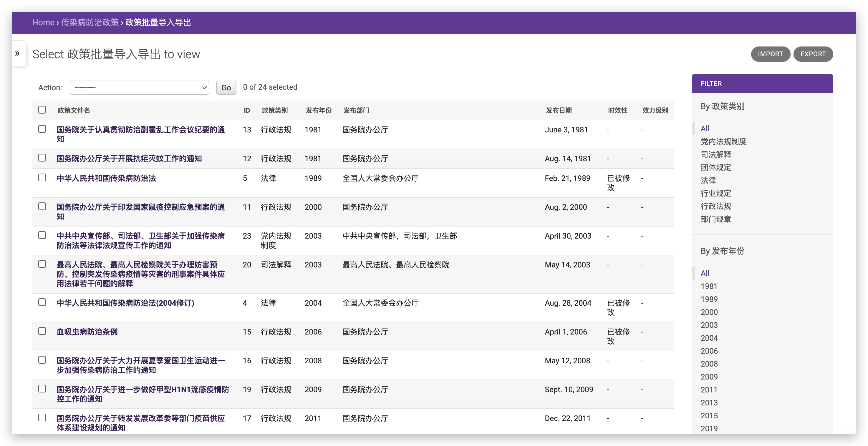This screenshot has width=868, height=446.
Task: Check the row for 中华人民共和国传染病防治法(2004修订)
Action: [x=42, y=302]
